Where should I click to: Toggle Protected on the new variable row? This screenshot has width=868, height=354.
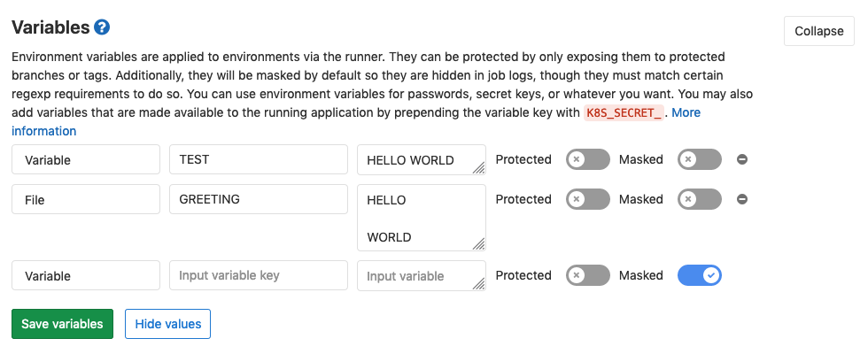click(588, 275)
